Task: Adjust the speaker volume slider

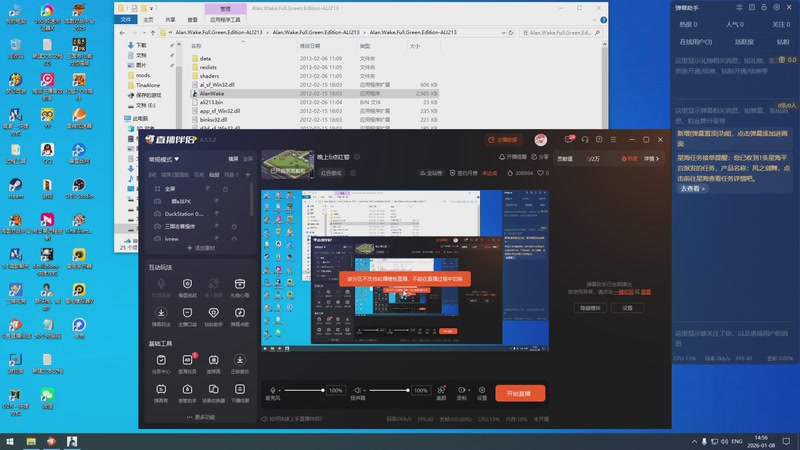Action: [389, 390]
